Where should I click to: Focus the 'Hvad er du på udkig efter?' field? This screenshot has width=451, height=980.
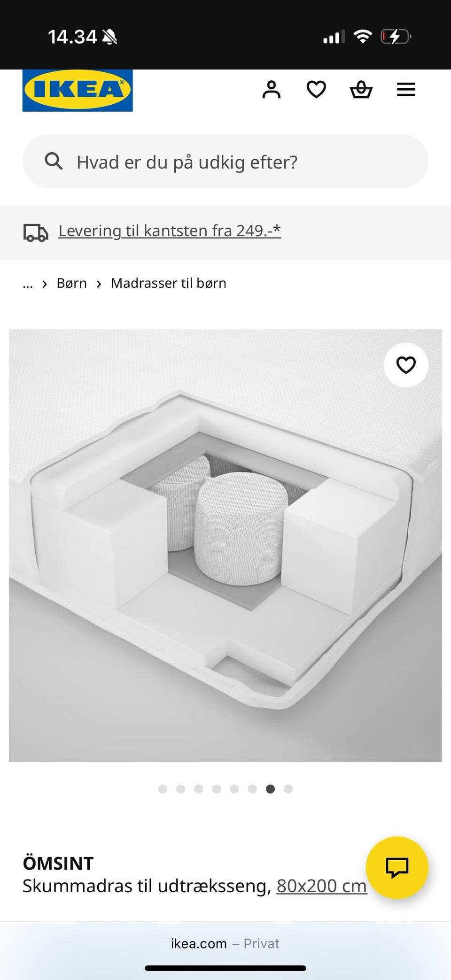[225, 161]
